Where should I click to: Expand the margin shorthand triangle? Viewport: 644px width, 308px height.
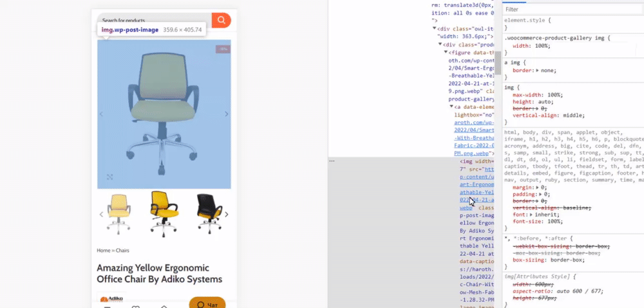pyautogui.click(x=538, y=188)
